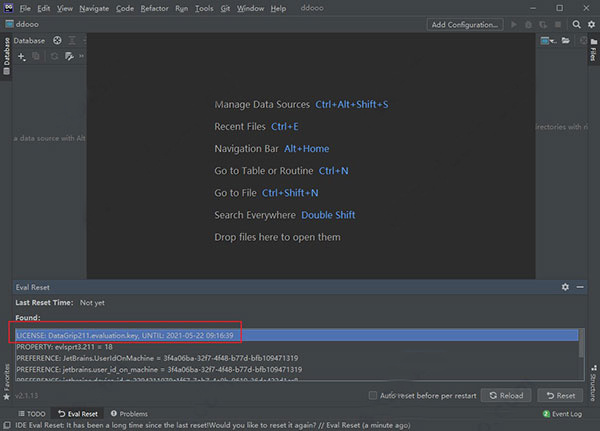Open the Refactor menu
The height and width of the screenshot is (431, 600).
coord(154,8)
